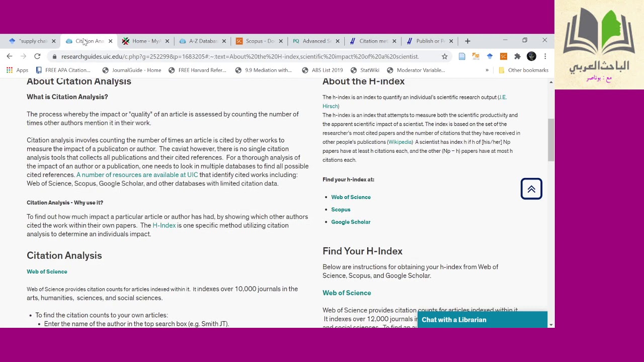This screenshot has width=644, height=362.
Task: Click the graduation cap extension icon
Action: (490, 56)
